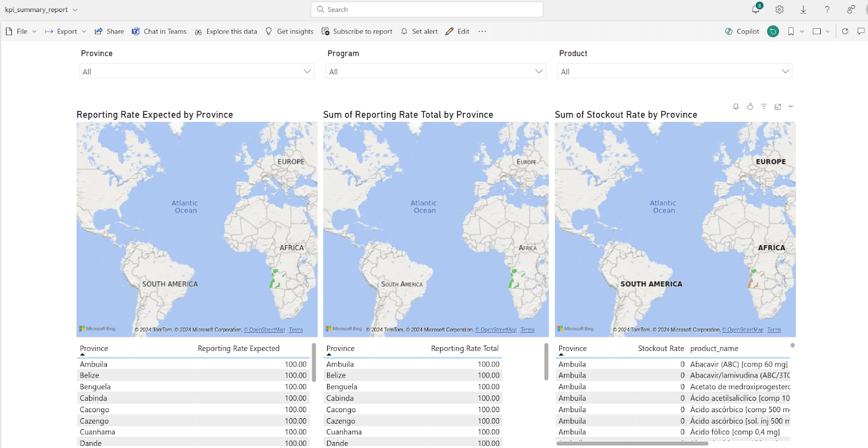Select Belize row in Reporting Rate Expected table
Viewport: 868px width, 448px height.
pyautogui.click(x=193, y=375)
